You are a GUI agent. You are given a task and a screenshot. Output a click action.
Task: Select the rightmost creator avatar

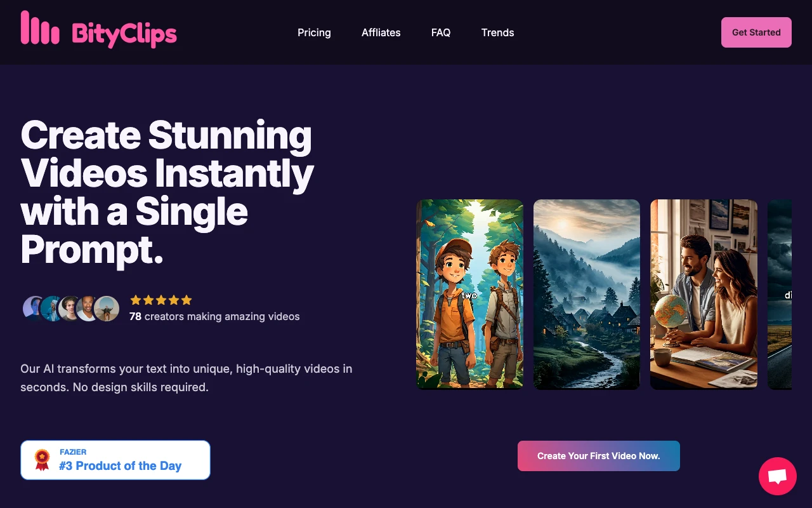pos(107,309)
